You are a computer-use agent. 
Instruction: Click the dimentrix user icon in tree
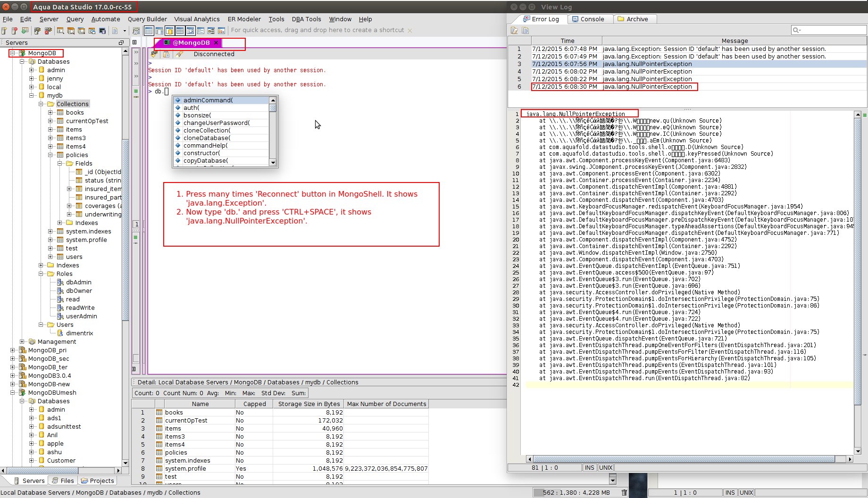point(60,333)
